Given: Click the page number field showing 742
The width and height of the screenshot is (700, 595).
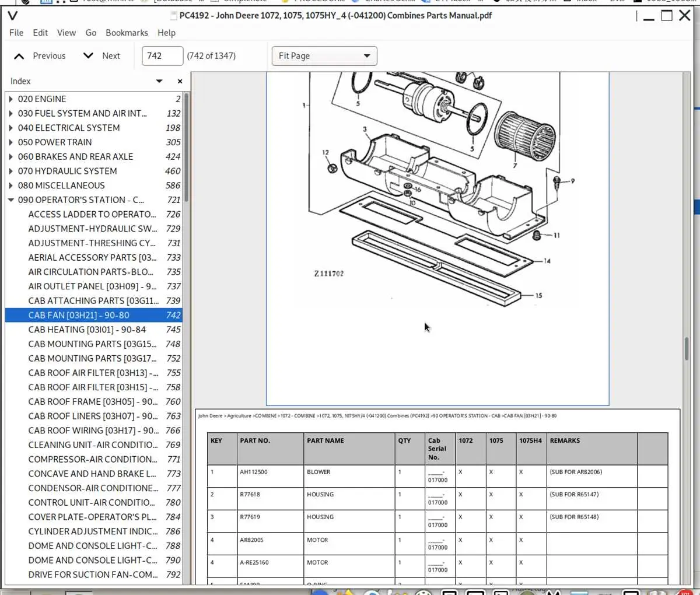Looking at the screenshot, I should 162,56.
